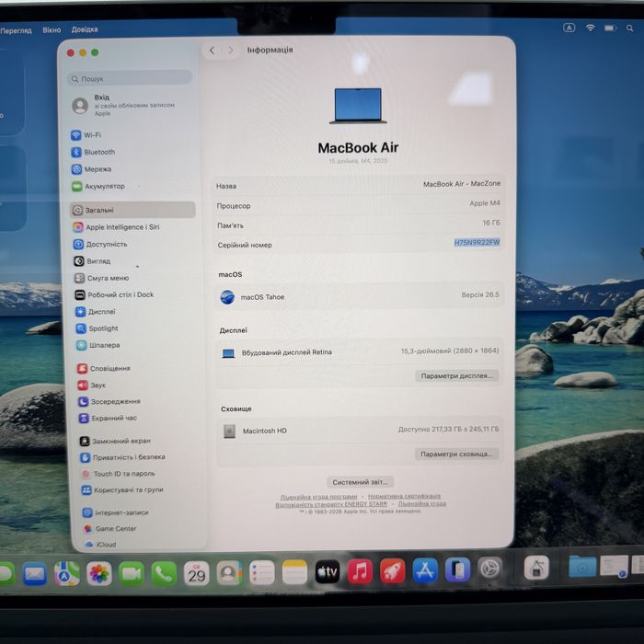Open System Settings from the Dock

490,569
